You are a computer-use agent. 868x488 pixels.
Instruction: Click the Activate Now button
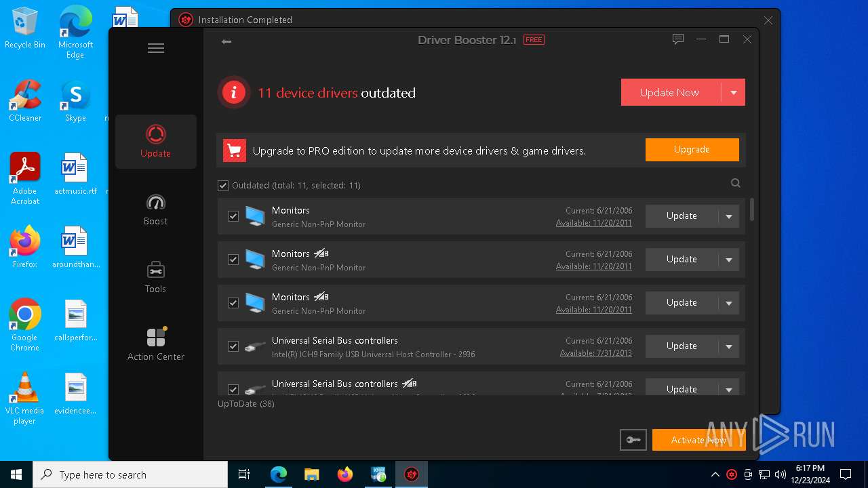coord(698,440)
